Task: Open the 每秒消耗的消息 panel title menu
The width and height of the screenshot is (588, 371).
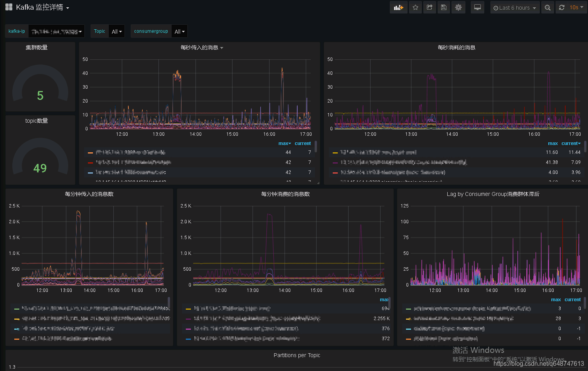Action: click(x=457, y=47)
